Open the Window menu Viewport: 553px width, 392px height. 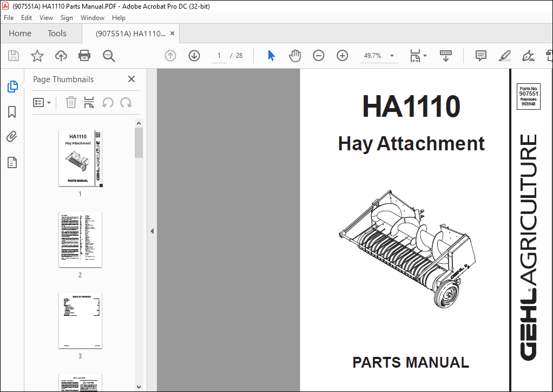click(x=93, y=18)
